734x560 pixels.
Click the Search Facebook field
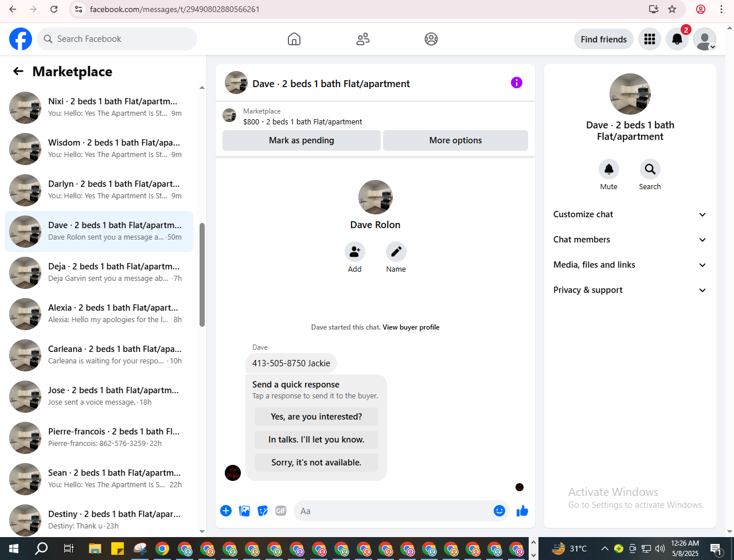[x=117, y=39]
